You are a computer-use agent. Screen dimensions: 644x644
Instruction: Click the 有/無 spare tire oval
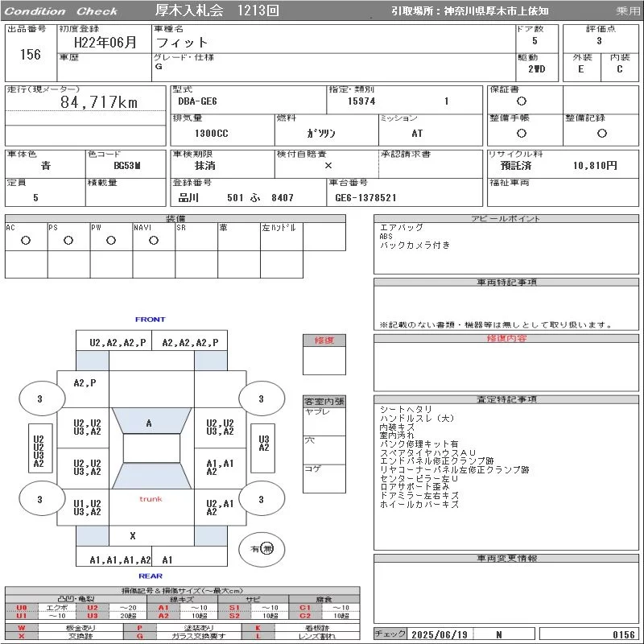262,549
